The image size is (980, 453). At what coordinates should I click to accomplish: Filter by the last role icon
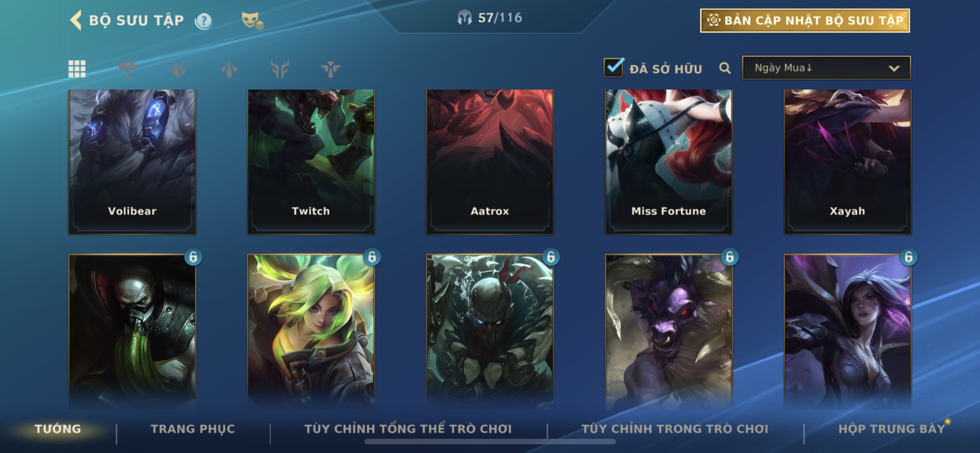[330, 69]
